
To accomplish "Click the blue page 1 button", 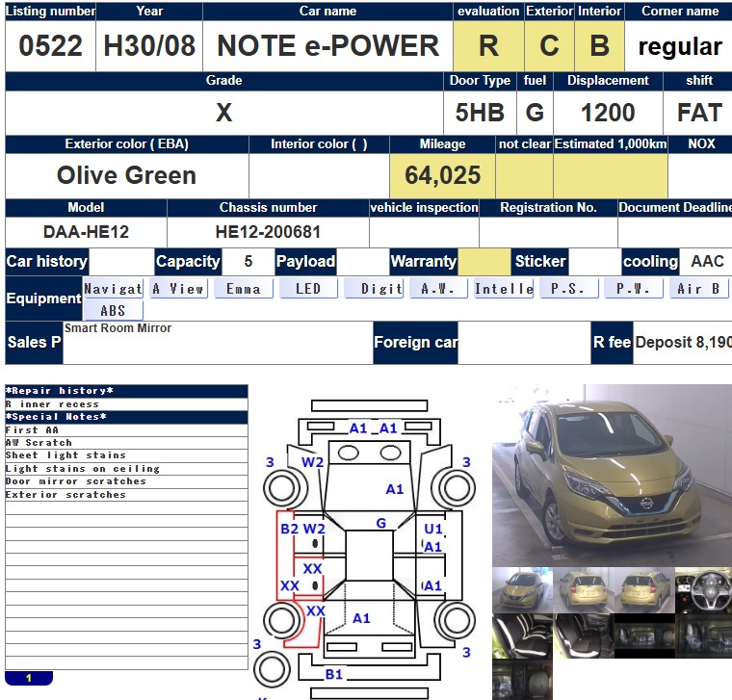I will (29, 678).
